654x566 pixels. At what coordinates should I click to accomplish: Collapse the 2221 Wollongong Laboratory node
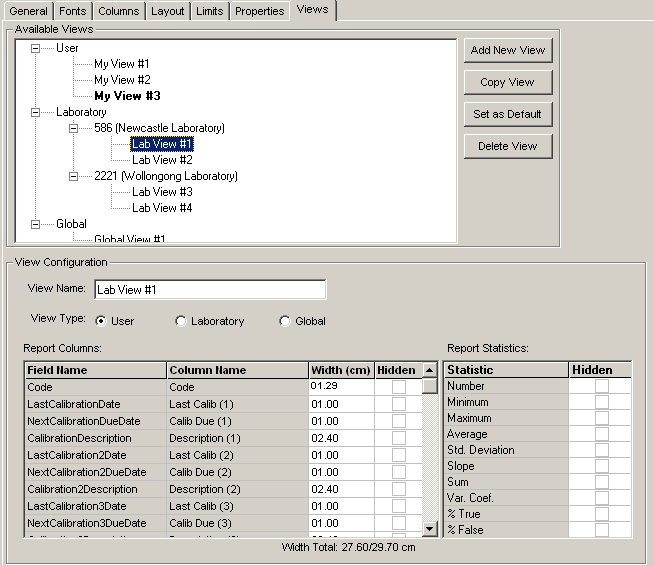point(75,176)
